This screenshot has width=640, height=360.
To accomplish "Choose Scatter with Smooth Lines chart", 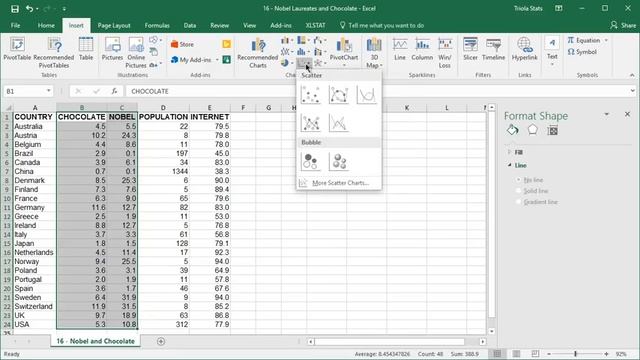I will click(366, 95).
